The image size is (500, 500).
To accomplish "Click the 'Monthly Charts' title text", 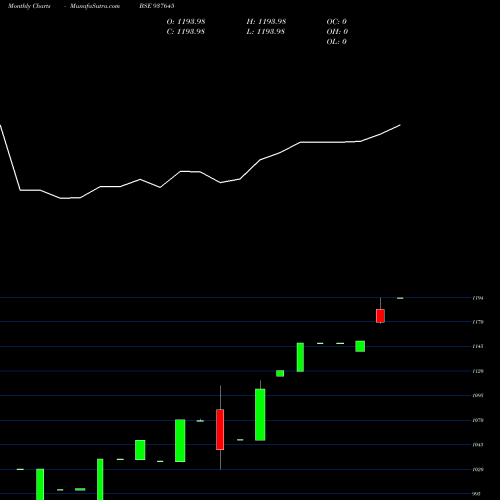I will (x=29, y=6).
